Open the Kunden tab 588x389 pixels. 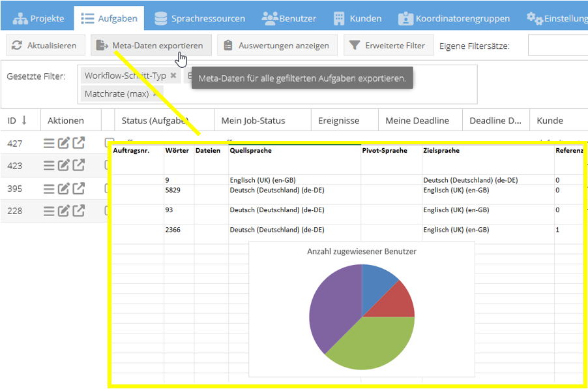tap(357, 18)
